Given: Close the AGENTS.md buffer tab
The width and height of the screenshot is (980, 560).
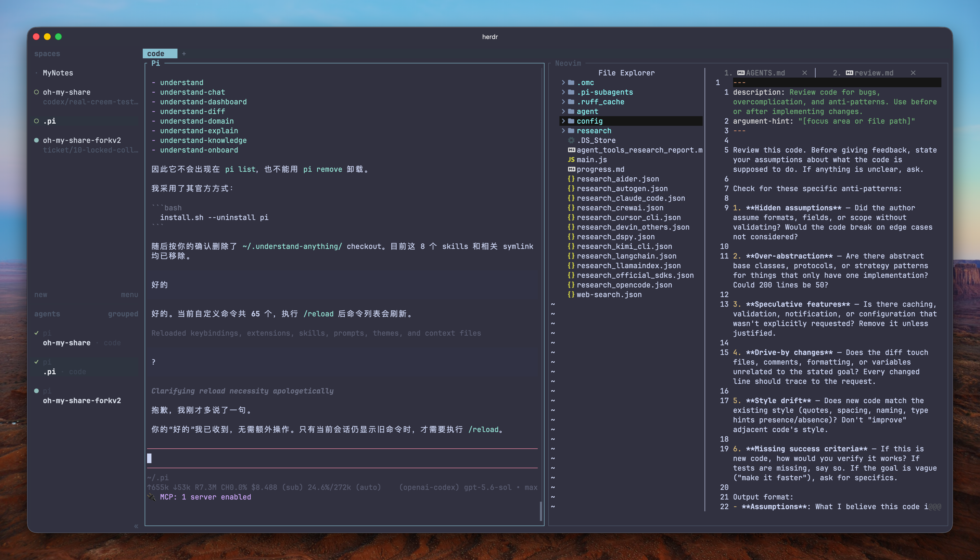Looking at the screenshot, I should coord(804,73).
